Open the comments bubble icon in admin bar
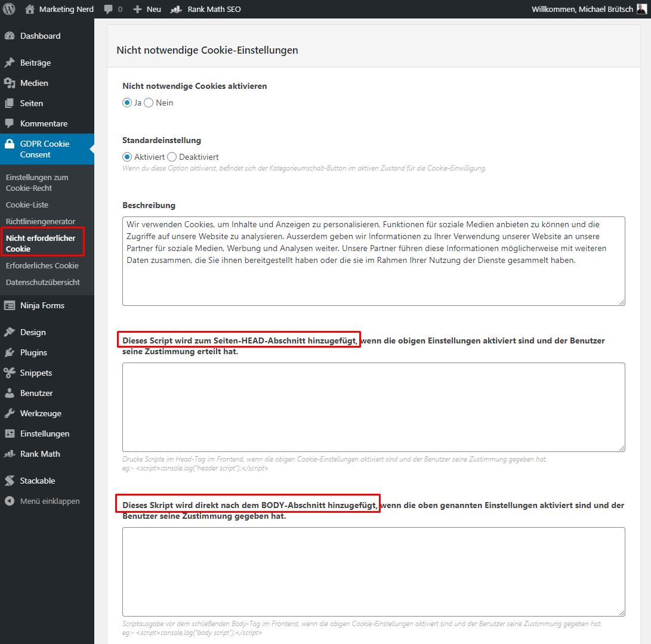The image size is (651, 644). 109,9
